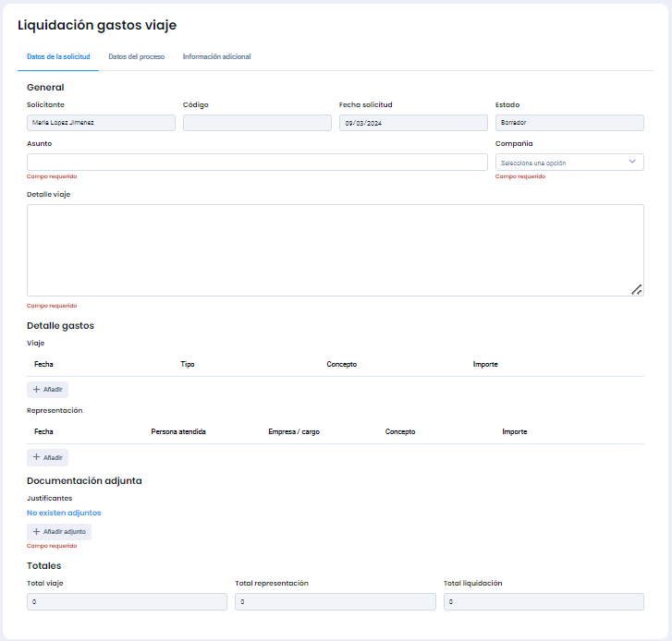Click the Total viaje field

[127, 602]
